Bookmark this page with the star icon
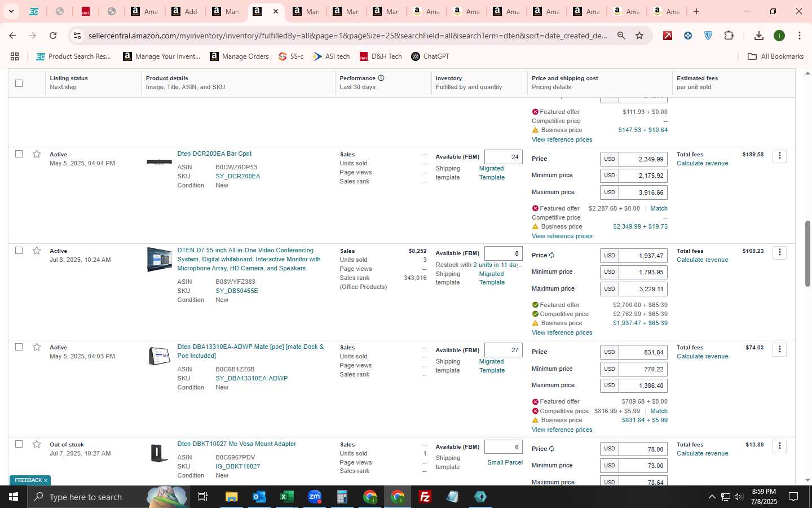This screenshot has height=508, width=812. 639,36
